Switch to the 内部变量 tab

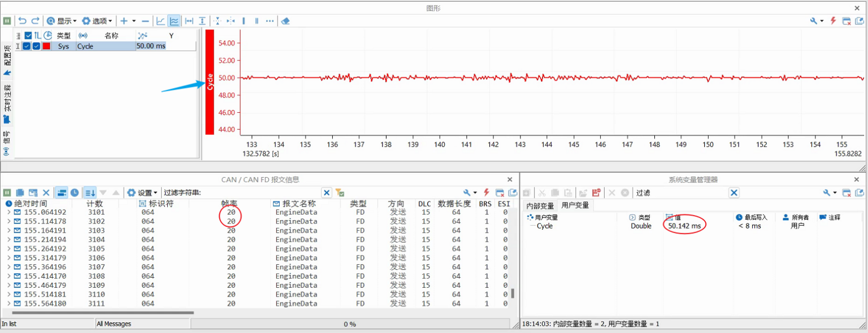541,205
